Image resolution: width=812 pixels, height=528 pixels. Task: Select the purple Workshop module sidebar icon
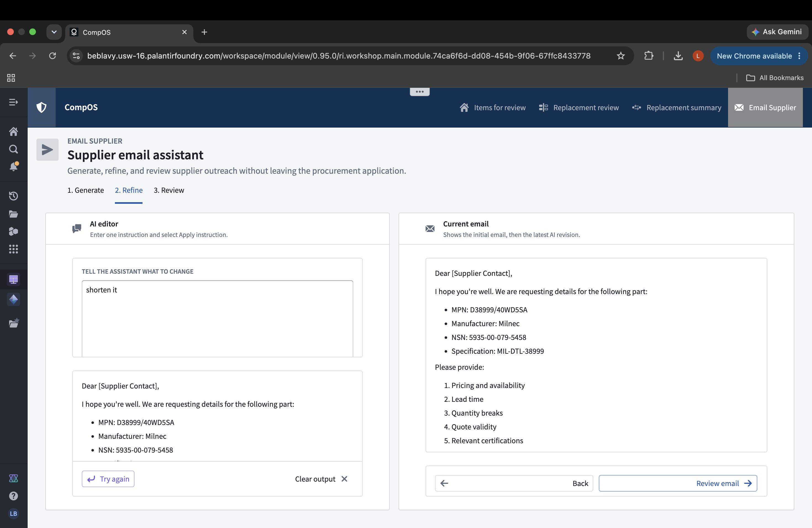(x=13, y=279)
